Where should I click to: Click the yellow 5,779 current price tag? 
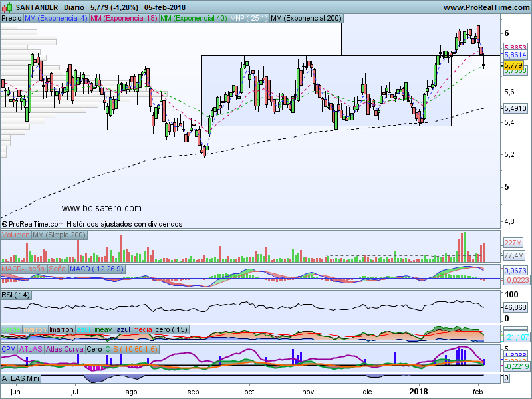pos(513,65)
